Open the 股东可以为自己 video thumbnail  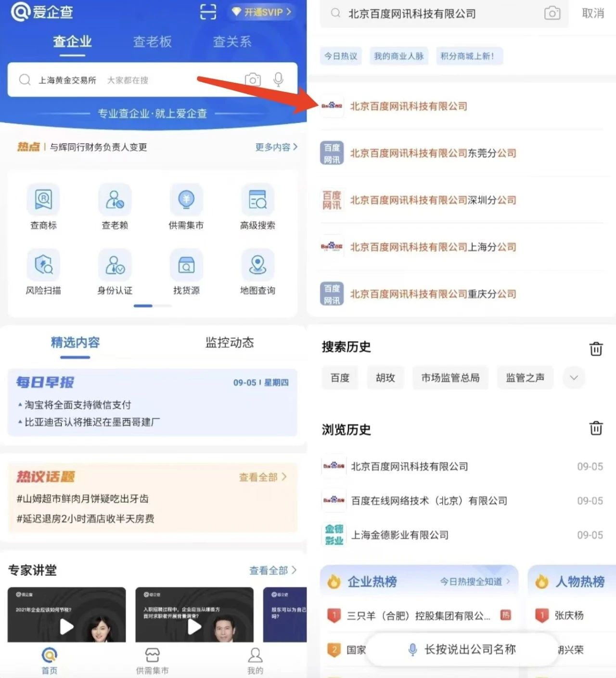285,614
